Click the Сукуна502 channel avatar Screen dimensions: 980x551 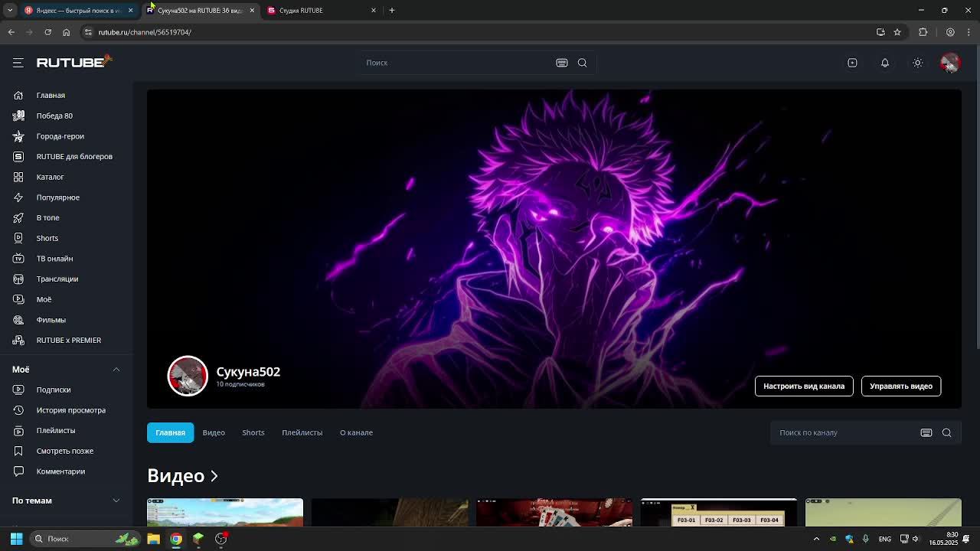coord(188,376)
